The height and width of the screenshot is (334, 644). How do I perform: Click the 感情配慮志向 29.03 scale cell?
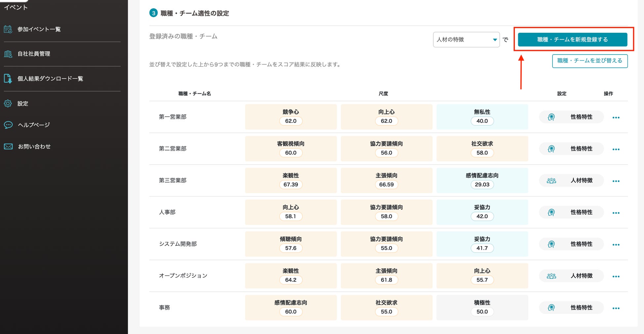[482, 180]
